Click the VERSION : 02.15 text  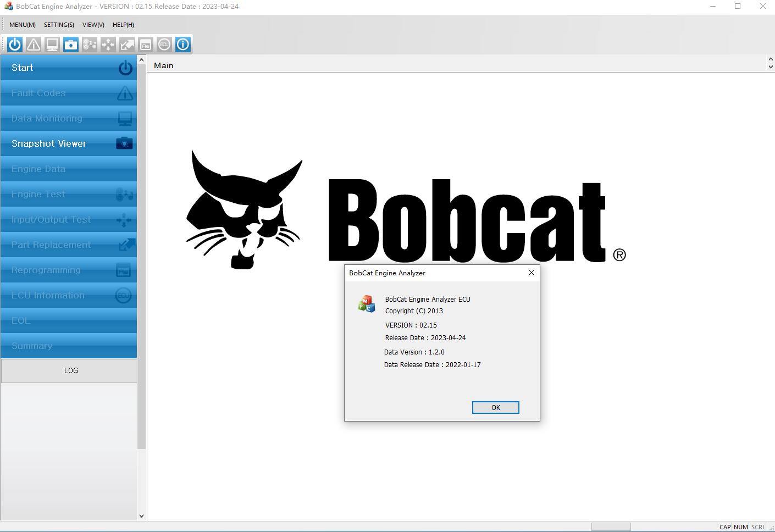(x=411, y=325)
